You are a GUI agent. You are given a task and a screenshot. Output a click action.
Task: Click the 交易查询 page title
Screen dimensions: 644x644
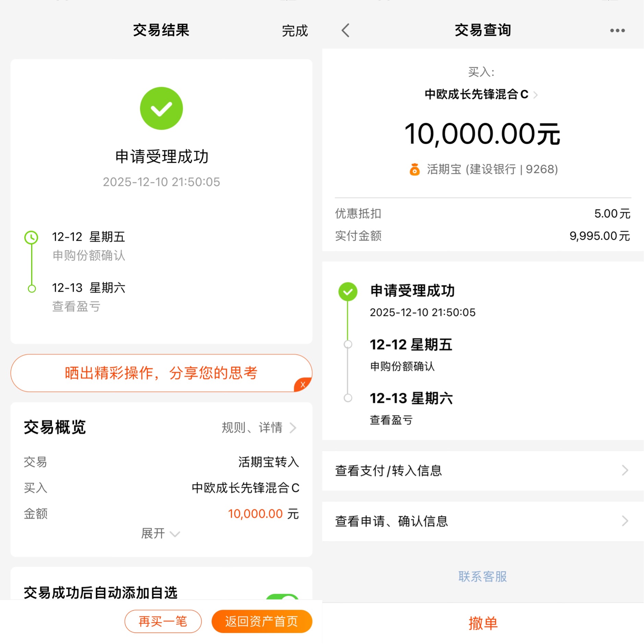(x=483, y=30)
